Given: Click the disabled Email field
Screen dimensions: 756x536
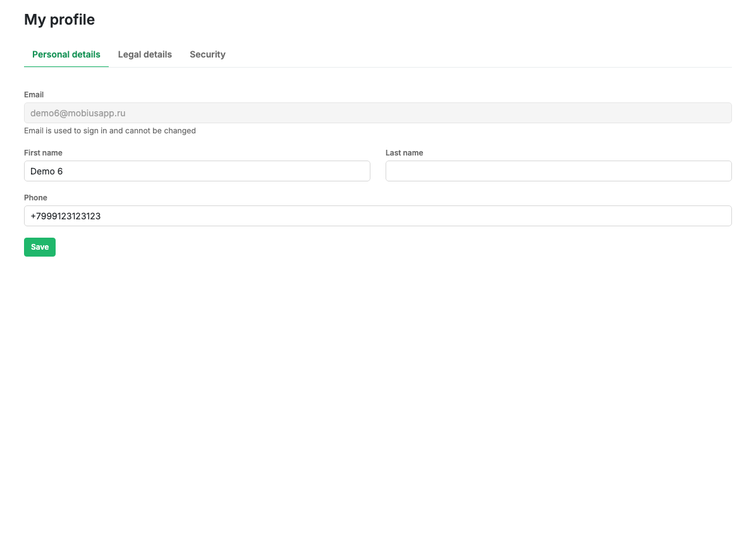Looking at the screenshot, I should (x=377, y=113).
